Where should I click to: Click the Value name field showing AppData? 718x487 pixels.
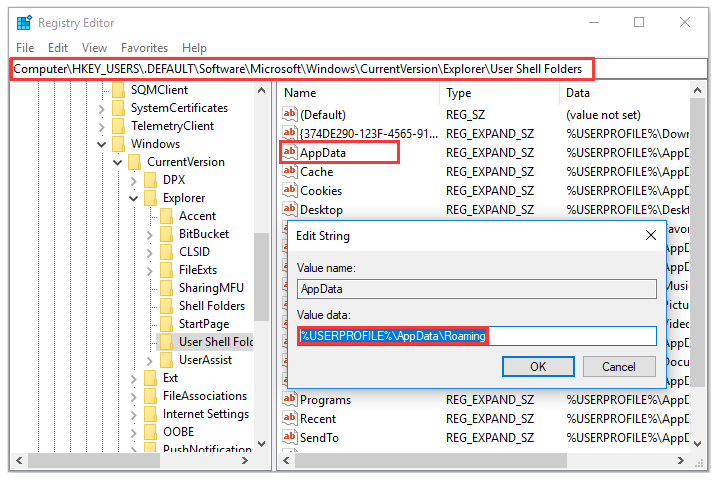click(477, 289)
